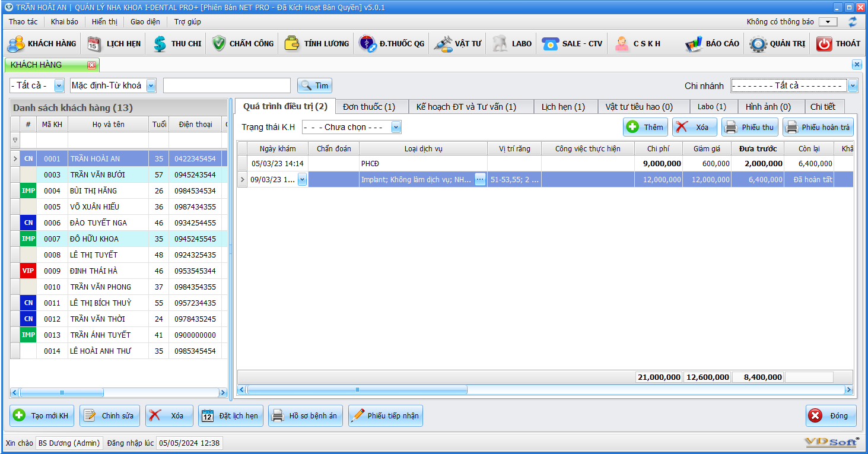The height and width of the screenshot is (454, 868).
Task: Open the THU CHI finance module
Action: pos(177,44)
